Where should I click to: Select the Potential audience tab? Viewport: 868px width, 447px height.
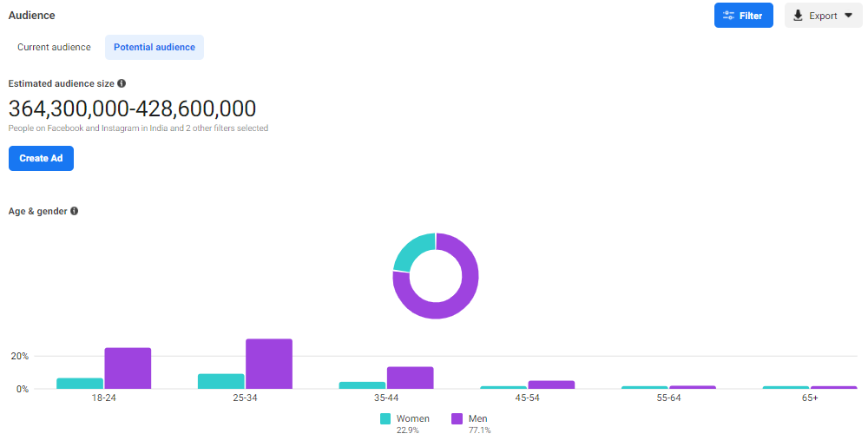click(155, 47)
